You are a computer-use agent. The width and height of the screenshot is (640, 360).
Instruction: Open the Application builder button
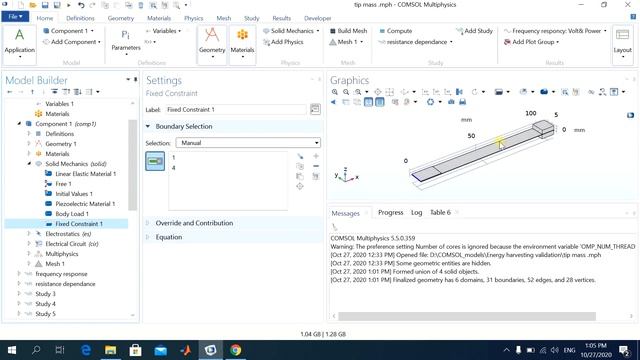click(19, 44)
